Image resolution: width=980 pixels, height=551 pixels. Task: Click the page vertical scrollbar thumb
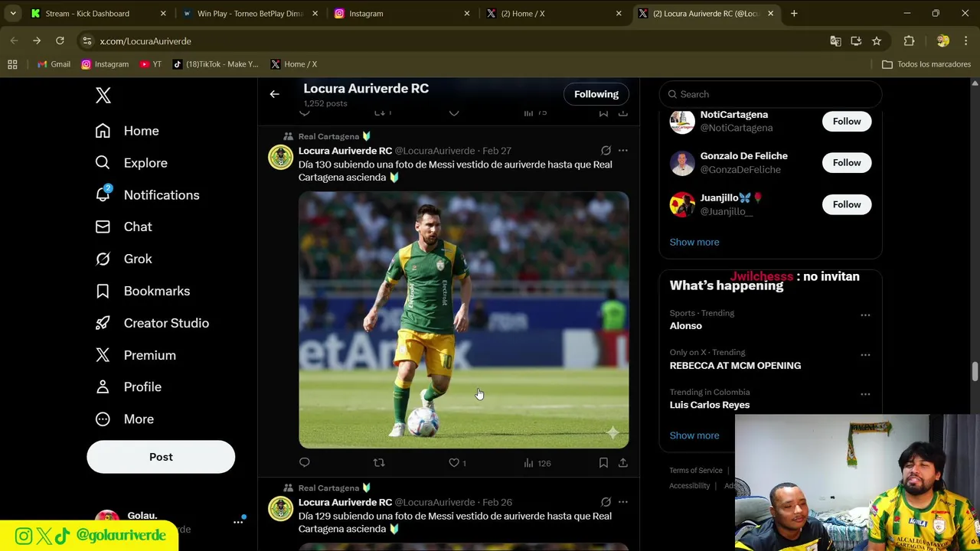(x=975, y=372)
